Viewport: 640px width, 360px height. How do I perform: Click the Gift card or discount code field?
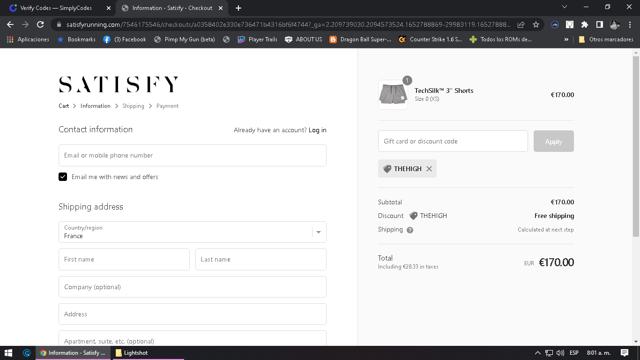[x=453, y=141]
